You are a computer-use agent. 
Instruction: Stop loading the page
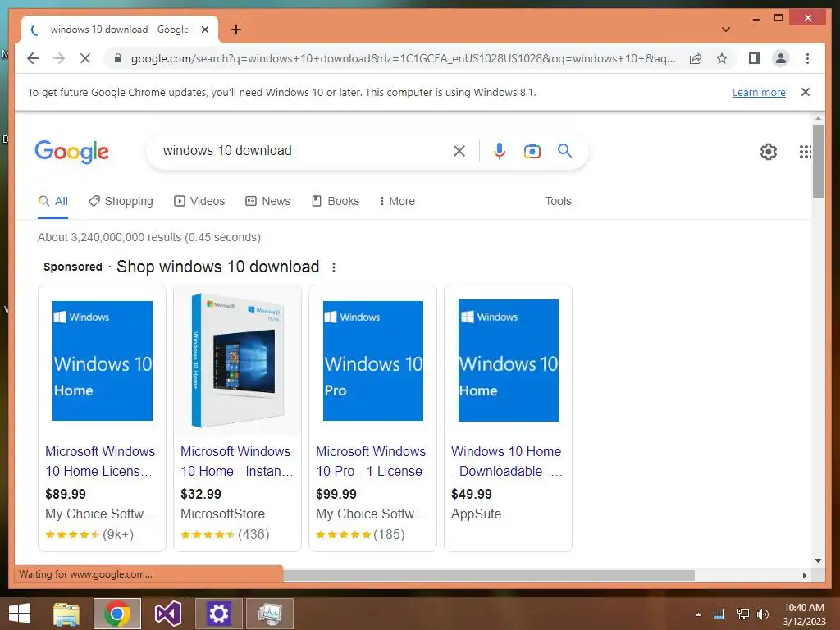click(x=85, y=58)
